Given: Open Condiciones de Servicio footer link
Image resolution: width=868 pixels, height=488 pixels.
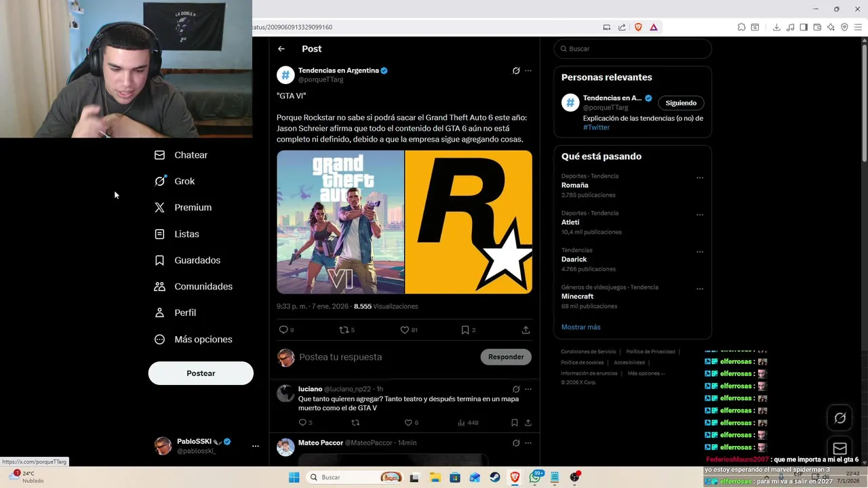Looking at the screenshot, I should coord(589,352).
